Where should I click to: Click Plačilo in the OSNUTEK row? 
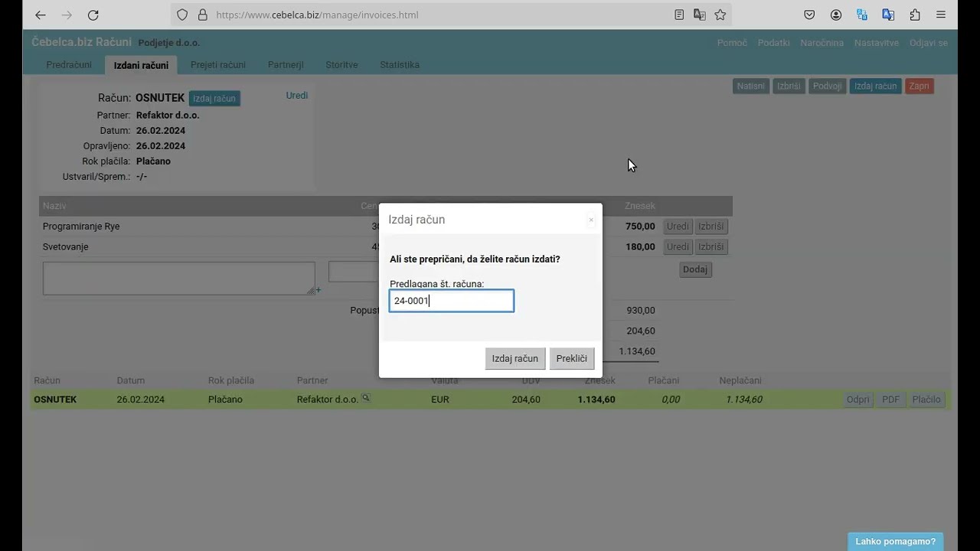click(926, 399)
